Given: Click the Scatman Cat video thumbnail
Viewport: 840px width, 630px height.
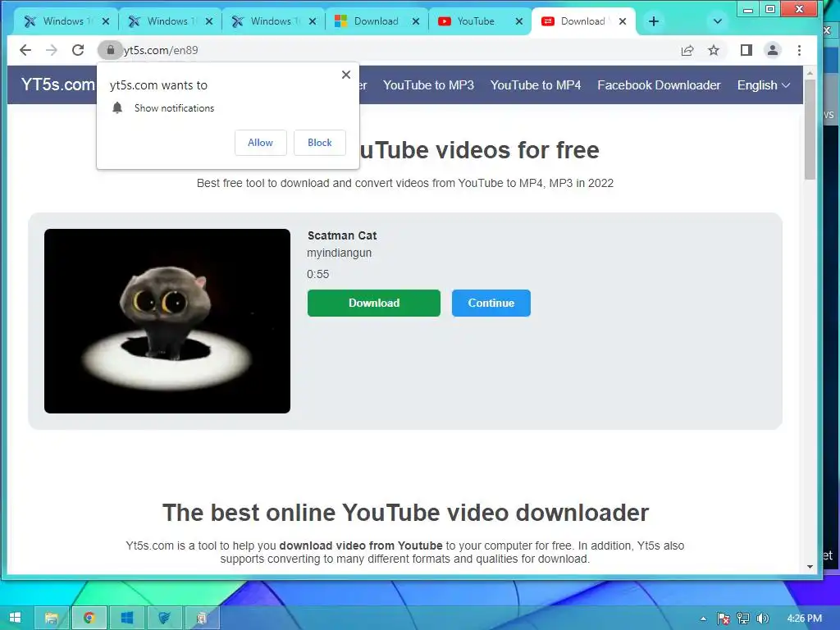Looking at the screenshot, I should pos(167,321).
